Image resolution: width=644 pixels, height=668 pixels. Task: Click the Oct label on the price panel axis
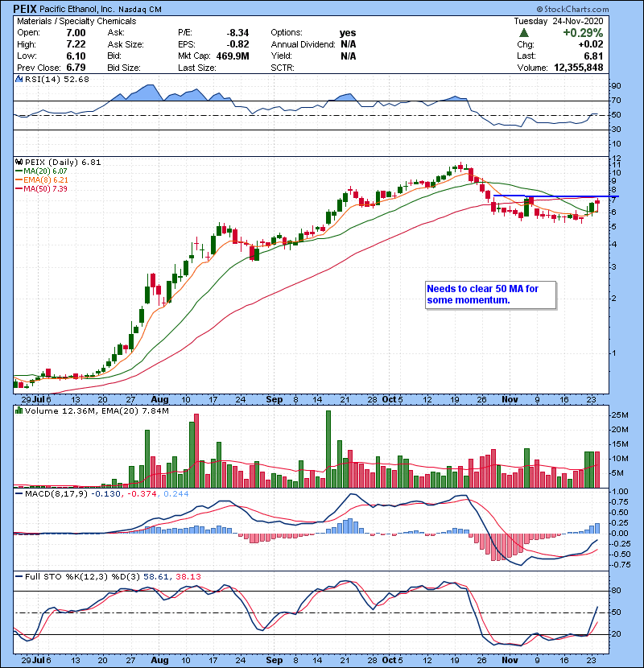coord(389,400)
